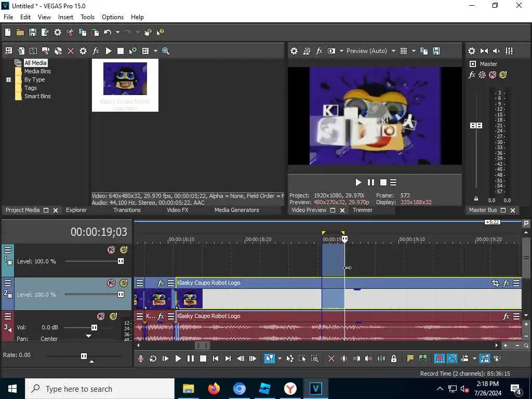The image size is (532, 399).
Task: Open the Video Preview hamburger menu
Action: [x=393, y=182]
